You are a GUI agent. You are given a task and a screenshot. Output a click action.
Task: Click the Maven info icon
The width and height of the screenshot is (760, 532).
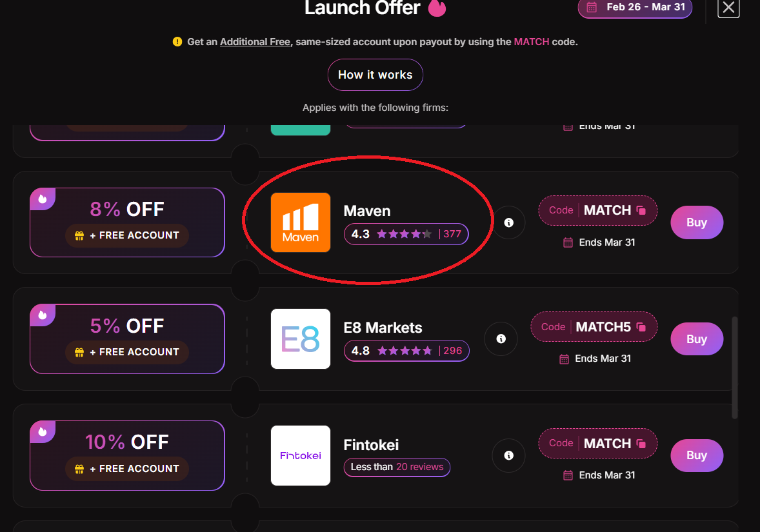tap(509, 222)
